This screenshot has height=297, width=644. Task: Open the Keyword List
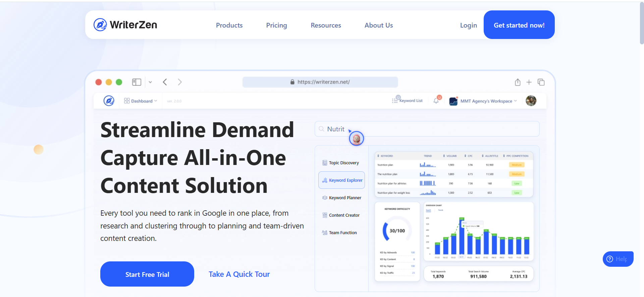pos(407,100)
